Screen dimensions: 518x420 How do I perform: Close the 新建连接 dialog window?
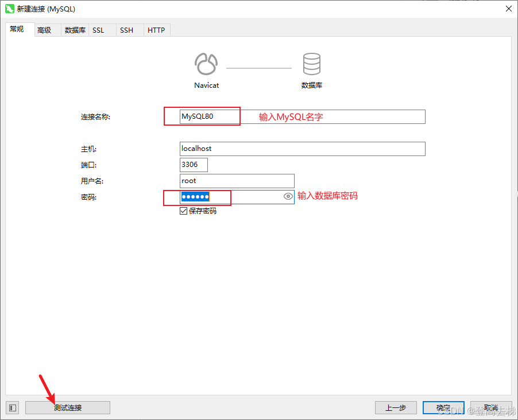(509, 9)
